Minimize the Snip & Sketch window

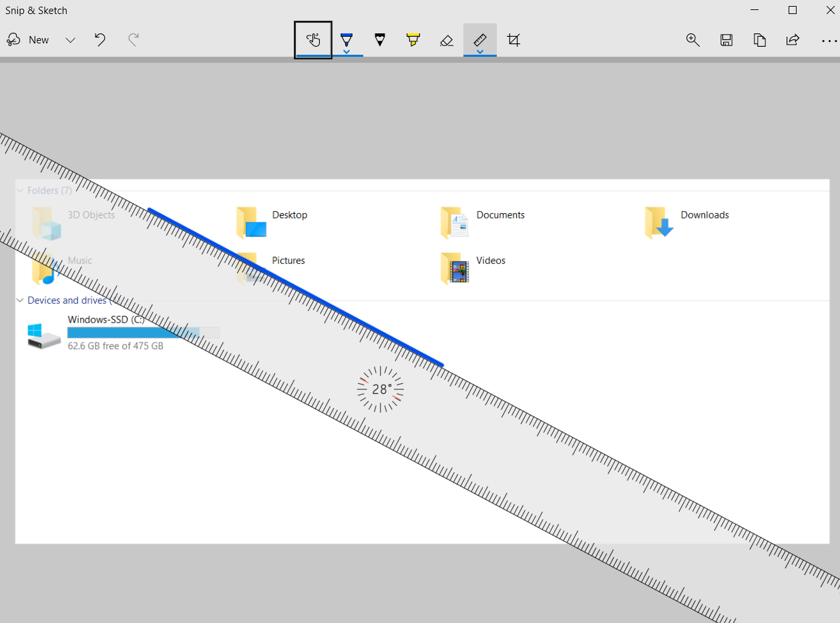pos(755,10)
